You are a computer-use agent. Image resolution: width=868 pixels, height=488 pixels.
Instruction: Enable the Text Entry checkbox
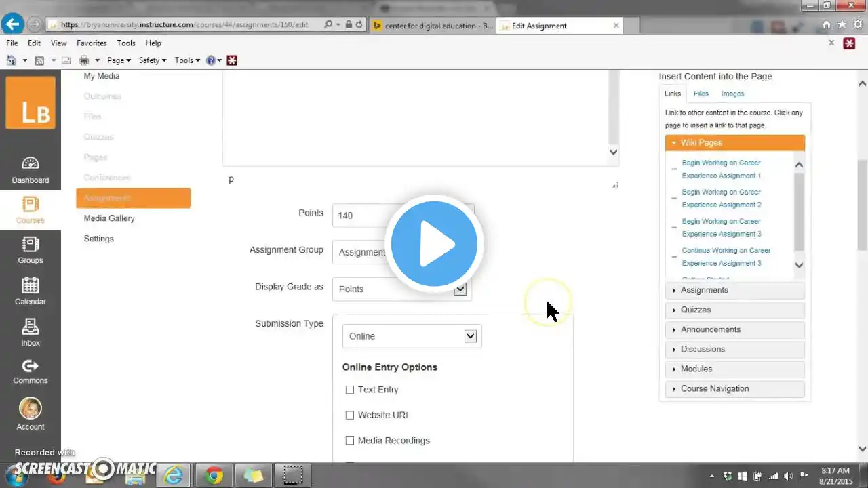(350, 390)
